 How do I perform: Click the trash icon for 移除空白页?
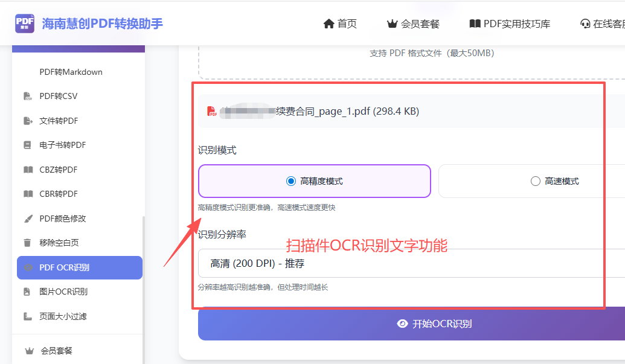tap(27, 243)
